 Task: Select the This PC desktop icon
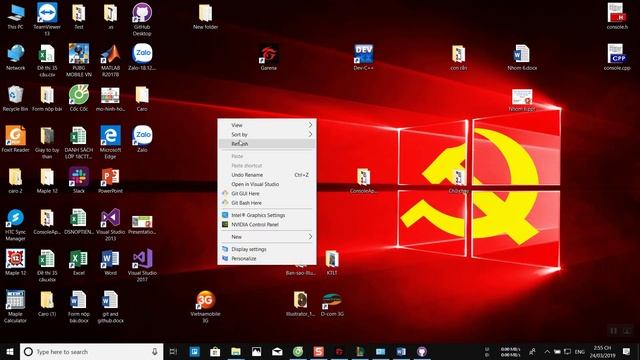click(x=16, y=16)
